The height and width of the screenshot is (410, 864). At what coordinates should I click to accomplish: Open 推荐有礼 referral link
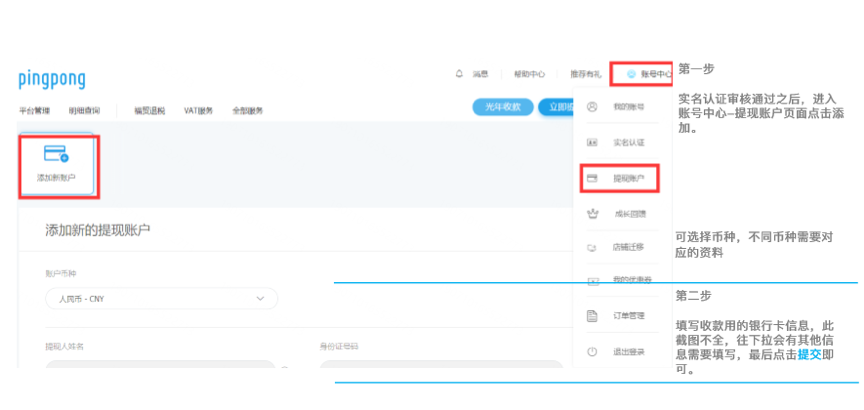coord(586,74)
